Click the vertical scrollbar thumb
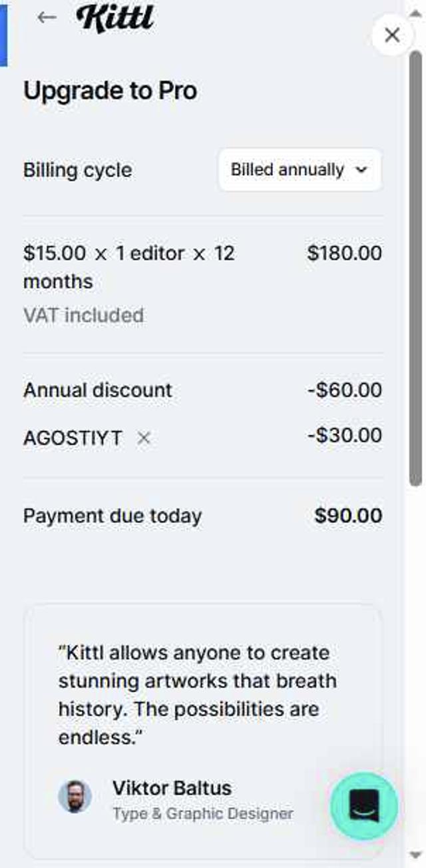This screenshot has width=426, height=868. (415, 266)
